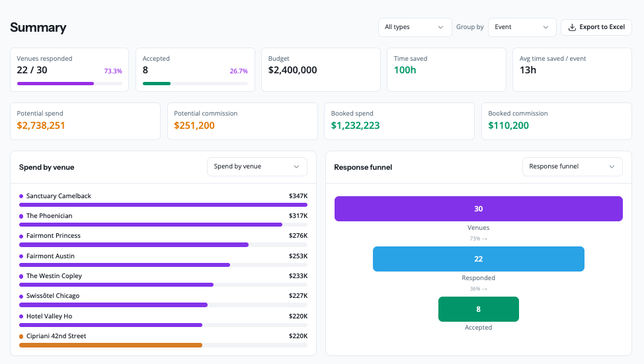Click the 26.7% accepted rate label

(x=239, y=71)
